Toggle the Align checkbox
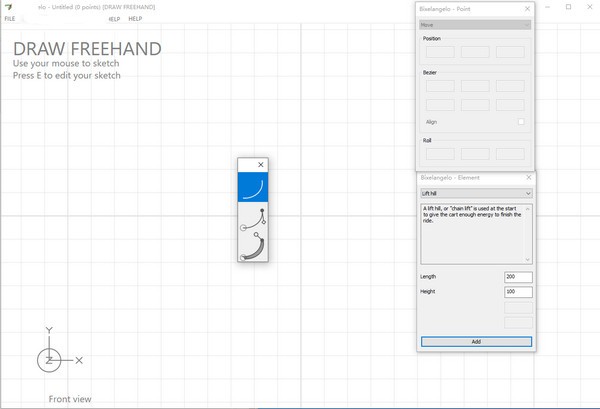600x409 pixels. [x=521, y=122]
